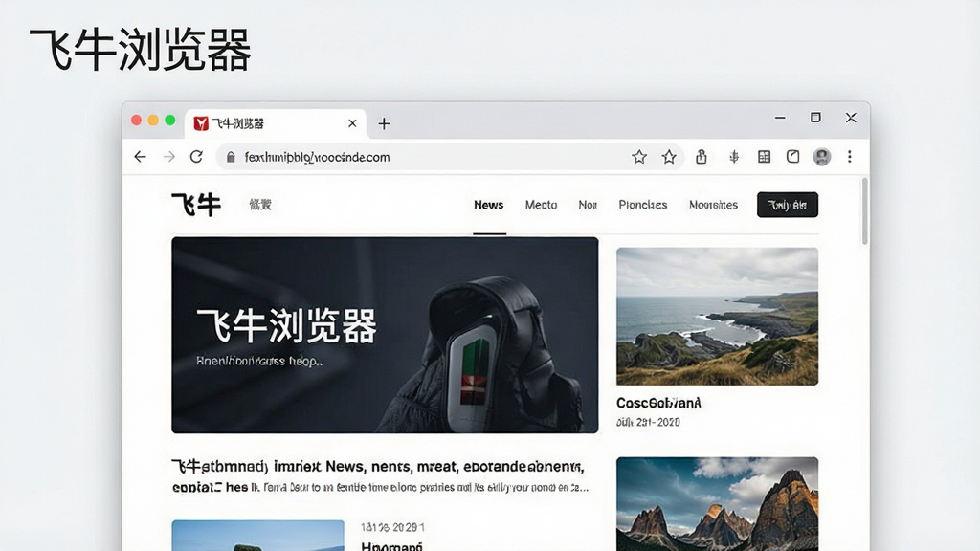Open the coastal cliffs photo thumbnail
This screenshot has height=551, width=980.
coord(717,316)
